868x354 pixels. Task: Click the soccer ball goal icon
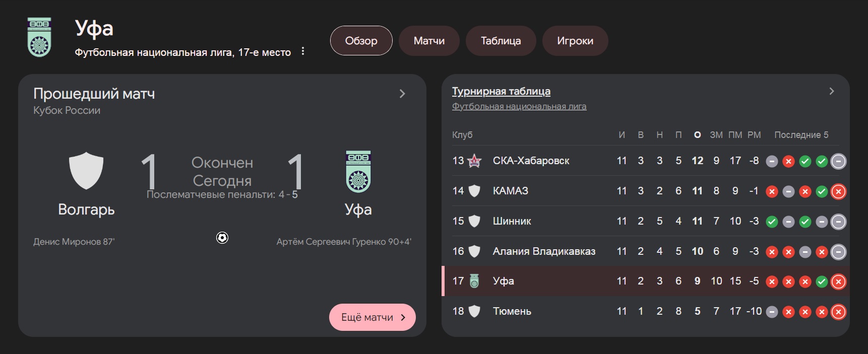click(222, 238)
